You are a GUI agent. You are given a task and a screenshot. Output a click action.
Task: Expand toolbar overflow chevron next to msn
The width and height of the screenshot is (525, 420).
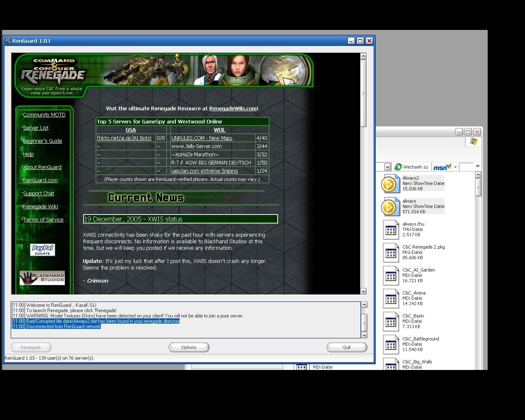click(x=477, y=166)
